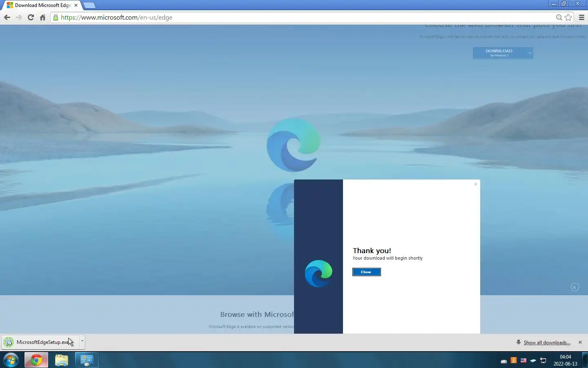
Task: Click the US flag language tray icon
Action: pyautogui.click(x=523, y=361)
